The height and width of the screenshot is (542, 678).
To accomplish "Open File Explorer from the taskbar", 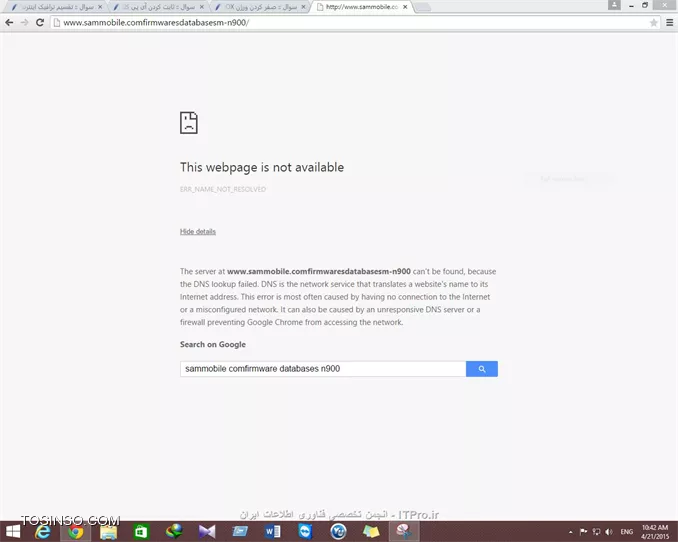I will (x=108, y=531).
